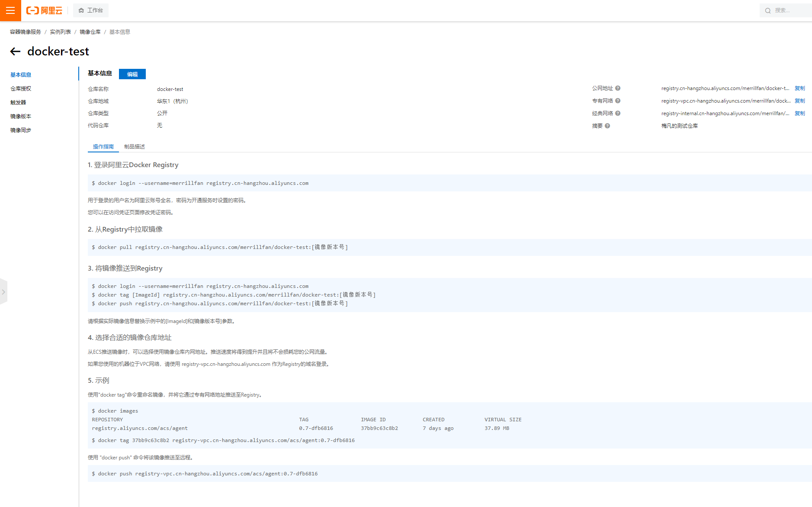Click help icon next to 专有网络
812x507 pixels.
tap(618, 101)
